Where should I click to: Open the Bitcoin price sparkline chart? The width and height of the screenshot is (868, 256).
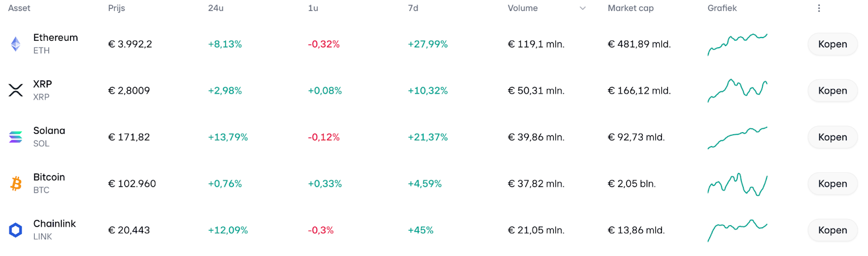pos(737,184)
